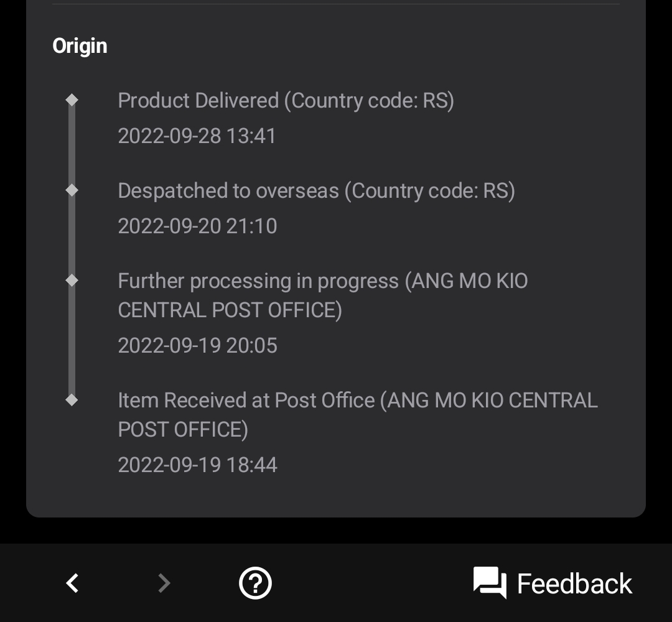Image resolution: width=672 pixels, height=622 pixels.
Task: Tap the back arrow icon
Action: click(72, 583)
